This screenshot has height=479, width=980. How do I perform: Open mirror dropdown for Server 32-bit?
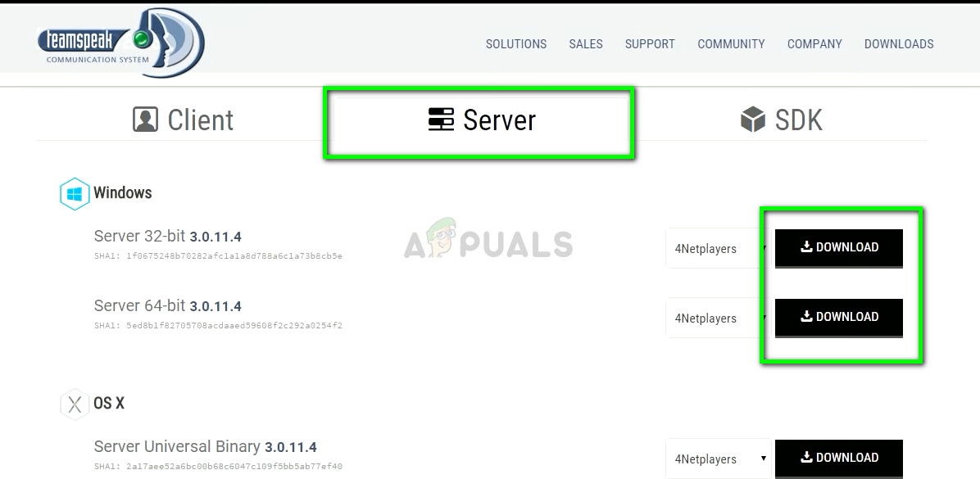pyautogui.click(x=719, y=249)
